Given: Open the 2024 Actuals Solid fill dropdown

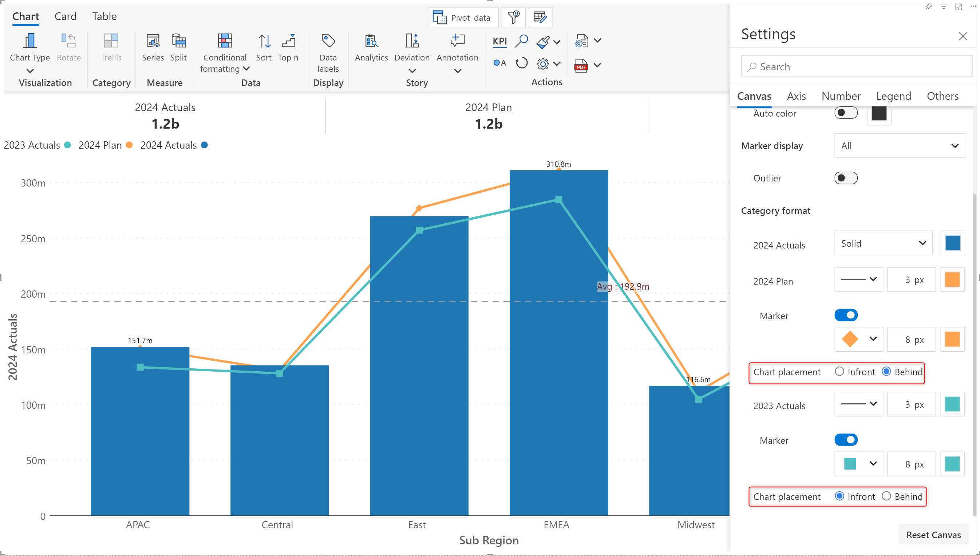Looking at the screenshot, I should pos(884,243).
